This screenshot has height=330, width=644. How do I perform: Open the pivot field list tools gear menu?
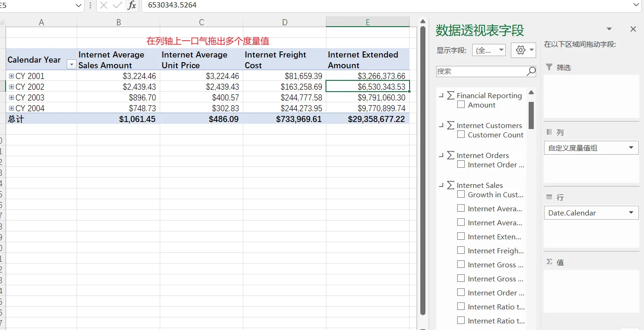click(524, 50)
